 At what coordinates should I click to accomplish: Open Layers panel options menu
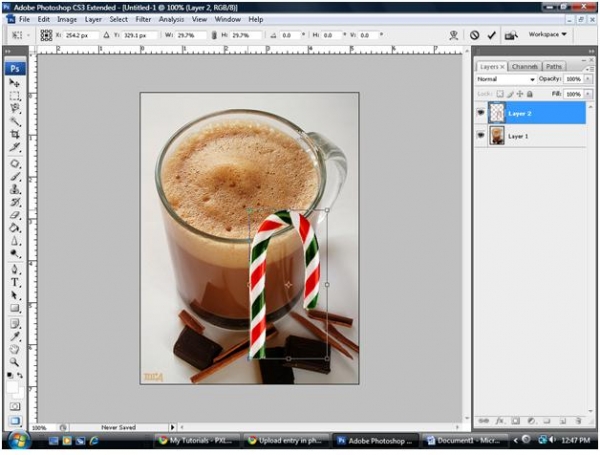pos(589,68)
